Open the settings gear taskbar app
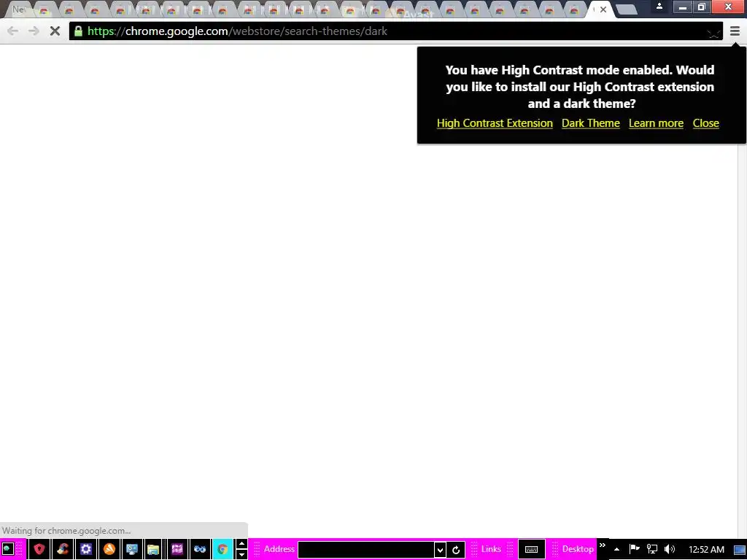Screen dimensions: 747x560 pos(86,549)
